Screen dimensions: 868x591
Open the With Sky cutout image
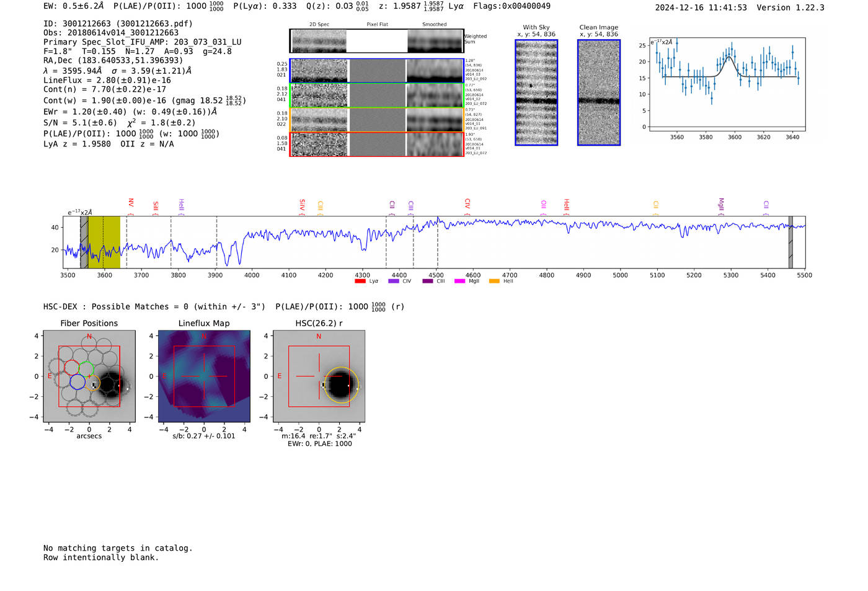coord(536,92)
